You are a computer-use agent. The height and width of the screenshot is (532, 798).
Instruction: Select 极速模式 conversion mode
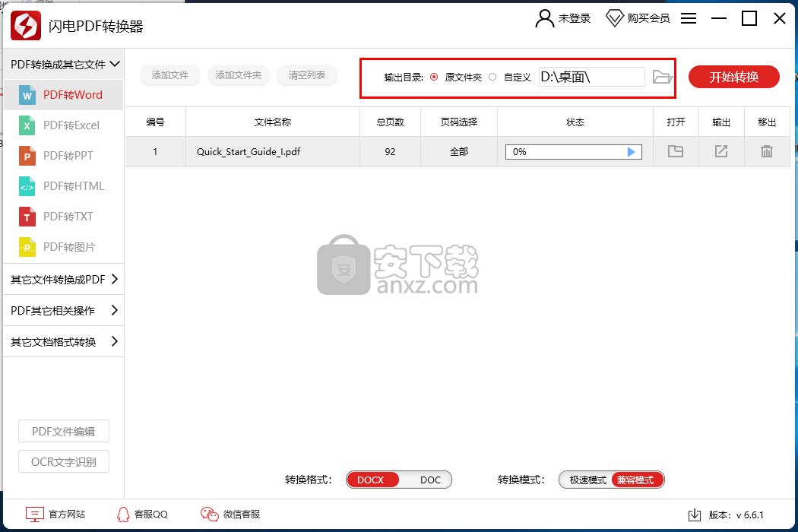pyautogui.click(x=587, y=480)
